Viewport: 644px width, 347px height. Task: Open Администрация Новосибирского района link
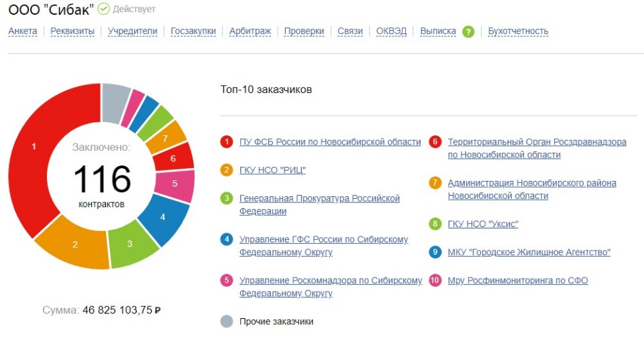point(532,189)
